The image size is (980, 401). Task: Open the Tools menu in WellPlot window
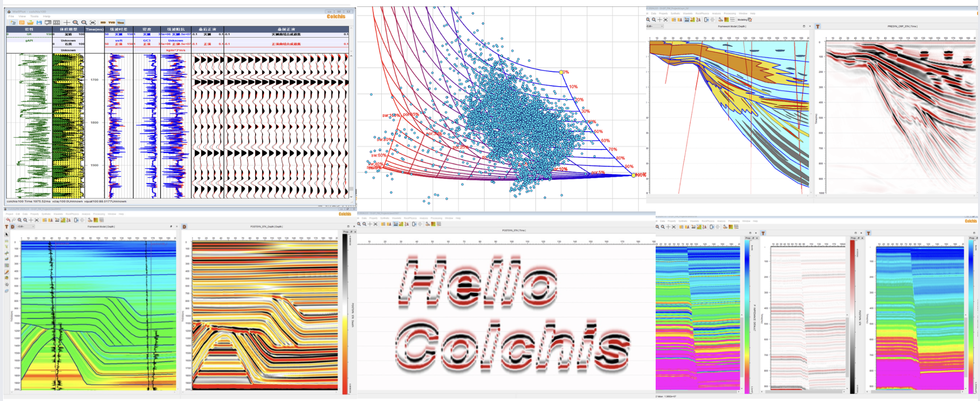point(34,16)
